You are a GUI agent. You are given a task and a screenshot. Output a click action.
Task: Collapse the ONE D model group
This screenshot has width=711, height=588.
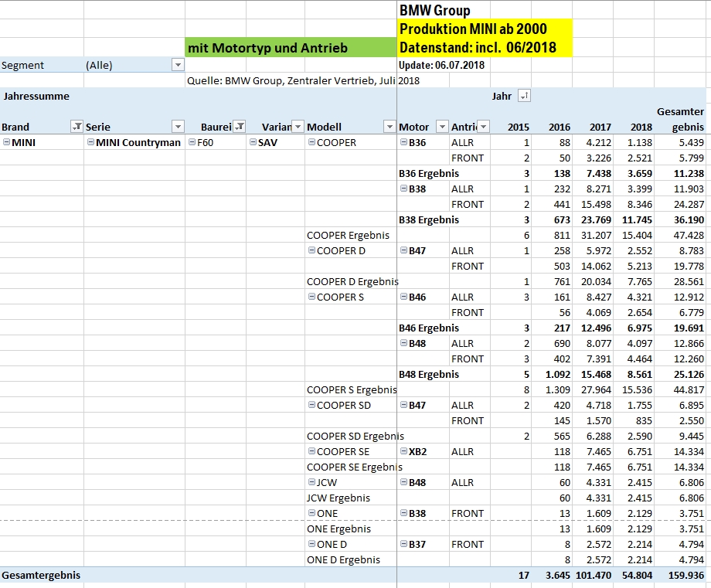pyautogui.click(x=312, y=543)
